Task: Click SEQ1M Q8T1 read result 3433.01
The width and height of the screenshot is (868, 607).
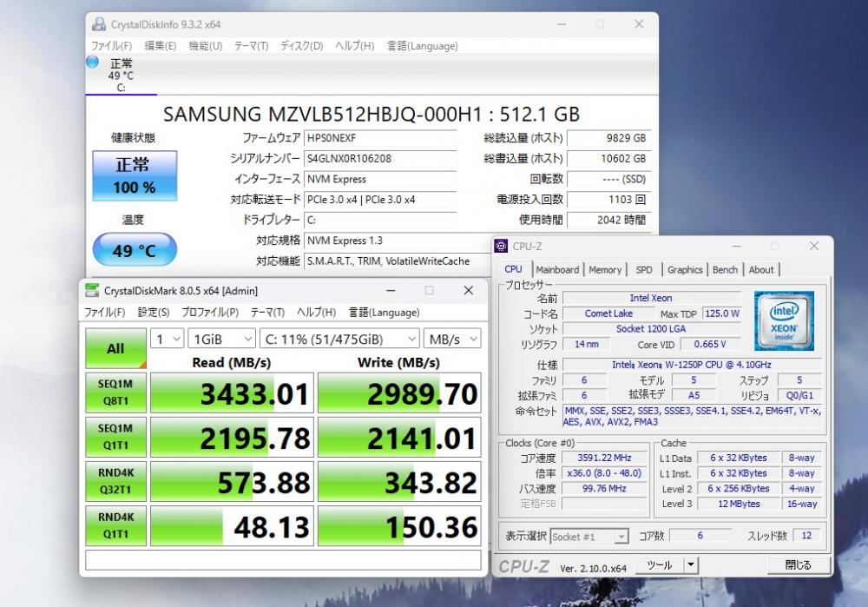Action: (x=232, y=393)
